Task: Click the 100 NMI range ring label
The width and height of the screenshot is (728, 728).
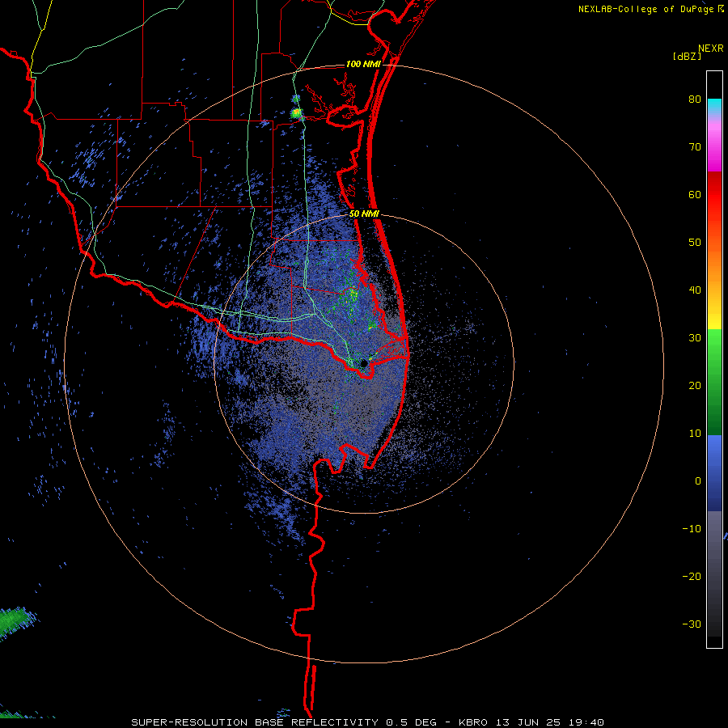Action: click(x=363, y=64)
